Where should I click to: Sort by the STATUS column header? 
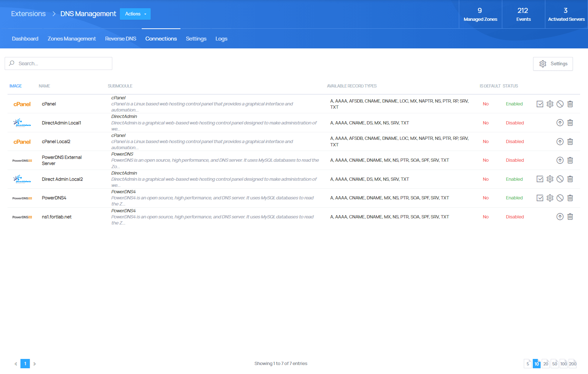pyautogui.click(x=510, y=86)
